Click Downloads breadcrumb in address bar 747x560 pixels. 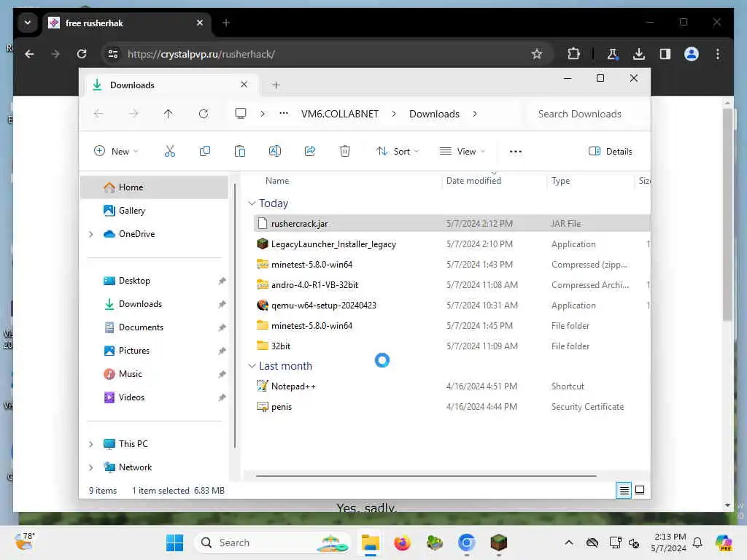click(434, 114)
